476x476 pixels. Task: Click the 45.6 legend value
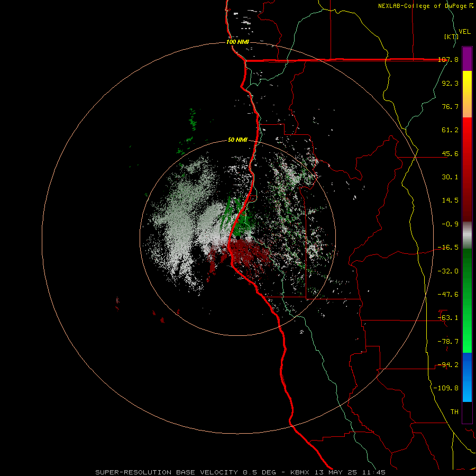[x=450, y=153]
